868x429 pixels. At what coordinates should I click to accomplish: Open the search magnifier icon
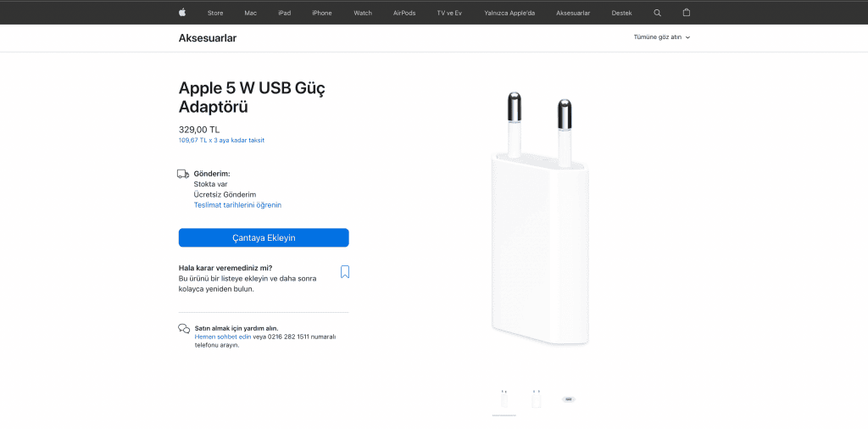point(657,13)
